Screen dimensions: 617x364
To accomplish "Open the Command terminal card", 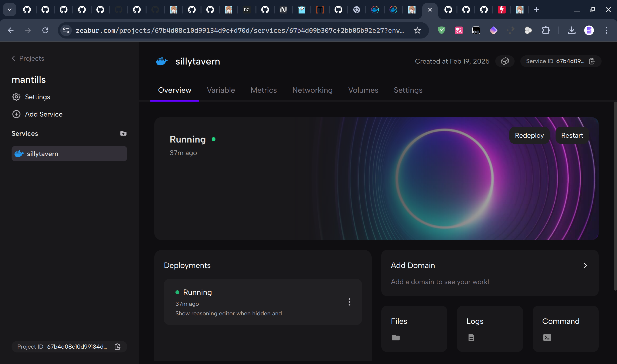I will [x=565, y=328].
